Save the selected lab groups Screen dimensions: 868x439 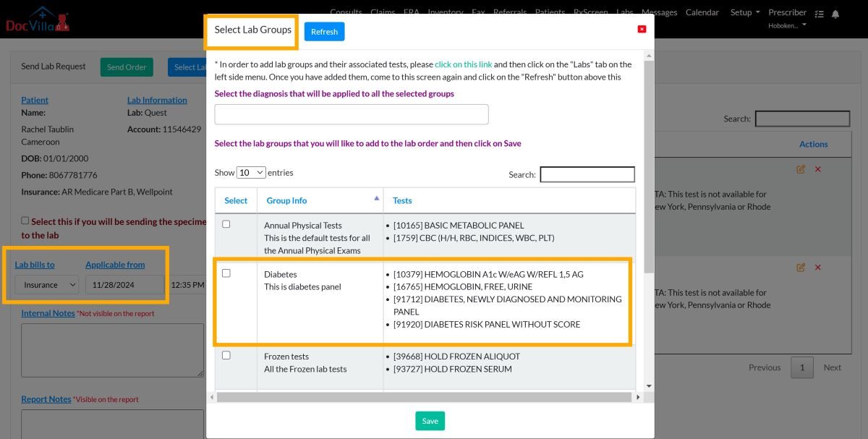(430, 421)
